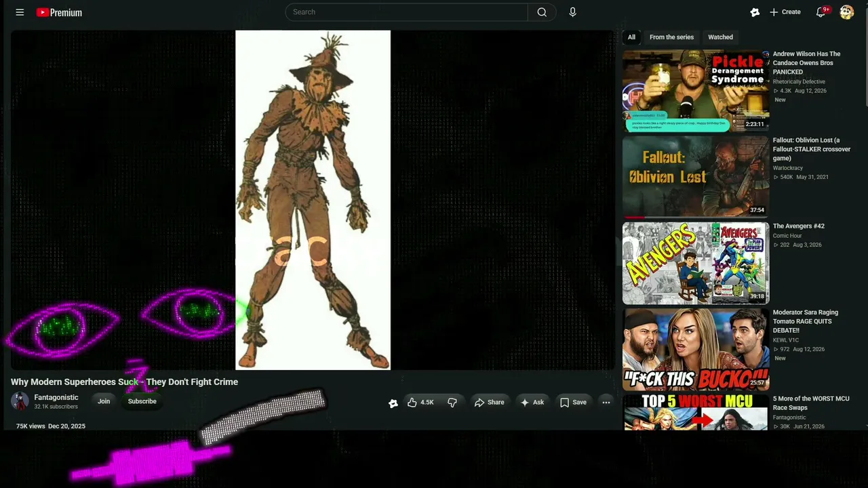Click the Fantagonistic channel name under the video title

coord(56,398)
